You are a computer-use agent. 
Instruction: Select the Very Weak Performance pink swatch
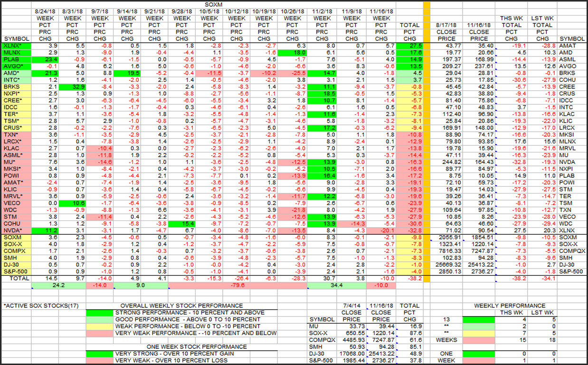100,333
